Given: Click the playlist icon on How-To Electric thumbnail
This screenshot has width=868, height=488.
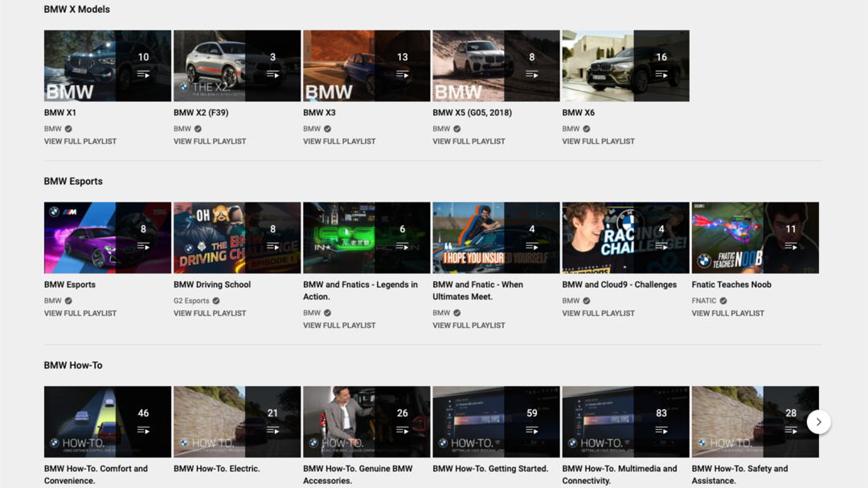Looking at the screenshot, I should (x=273, y=430).
